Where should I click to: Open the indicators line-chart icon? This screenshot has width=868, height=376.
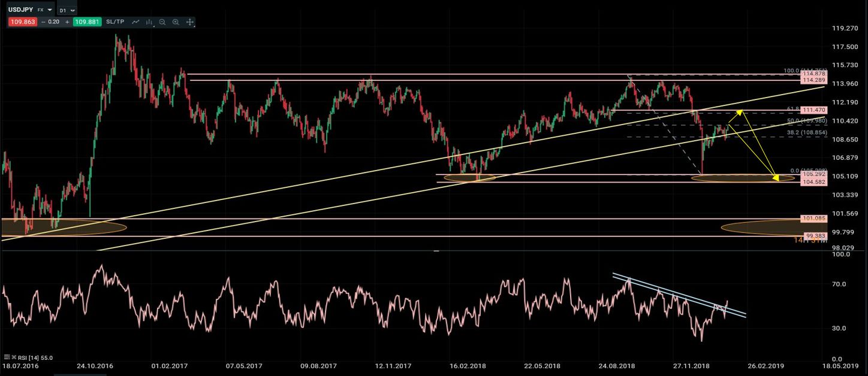[x=135, y=22]
